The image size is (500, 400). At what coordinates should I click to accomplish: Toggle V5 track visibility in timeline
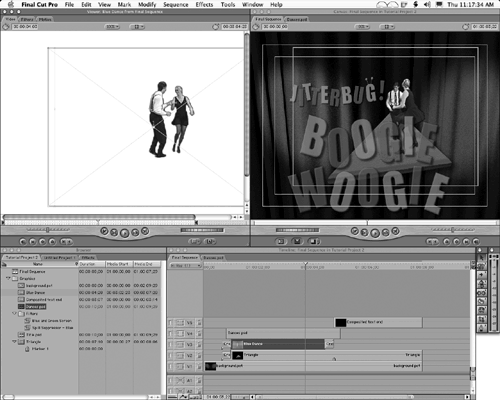[171, 323]
